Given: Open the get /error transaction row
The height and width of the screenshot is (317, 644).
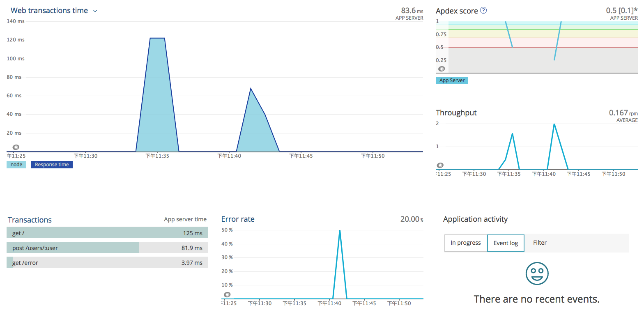Looking at the screenshot, I should [x=107, y=263].
